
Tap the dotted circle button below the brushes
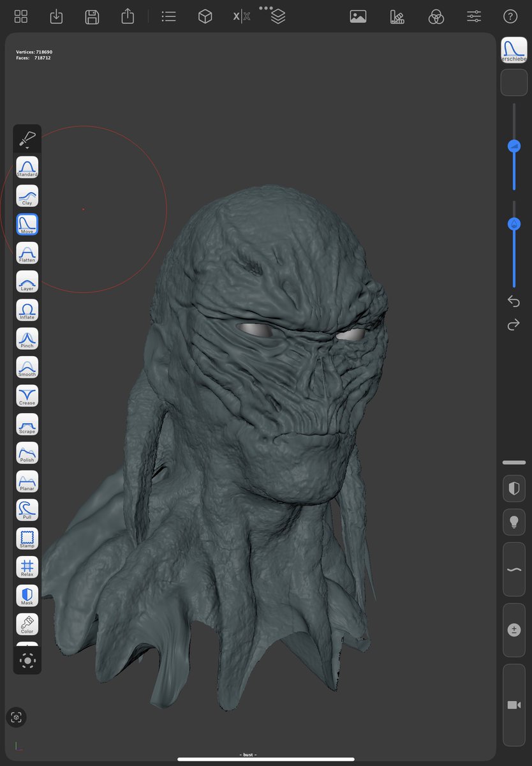click(x=27, y=660)
